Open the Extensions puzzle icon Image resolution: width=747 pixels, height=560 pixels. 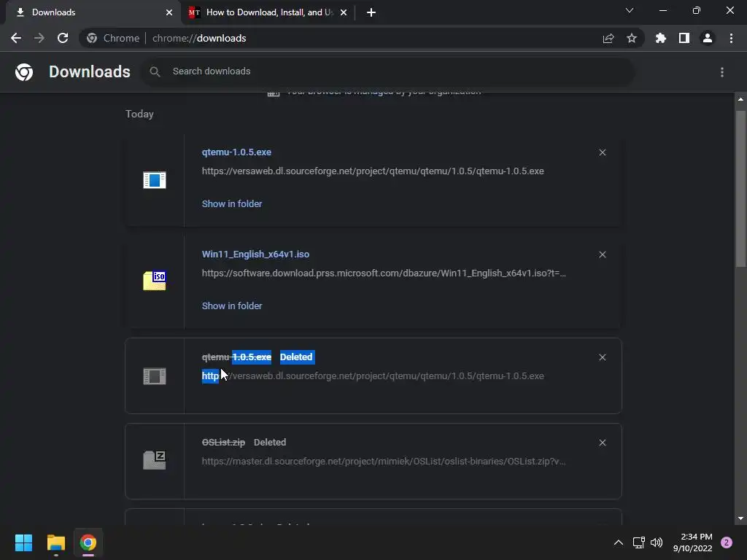point(660,38)
